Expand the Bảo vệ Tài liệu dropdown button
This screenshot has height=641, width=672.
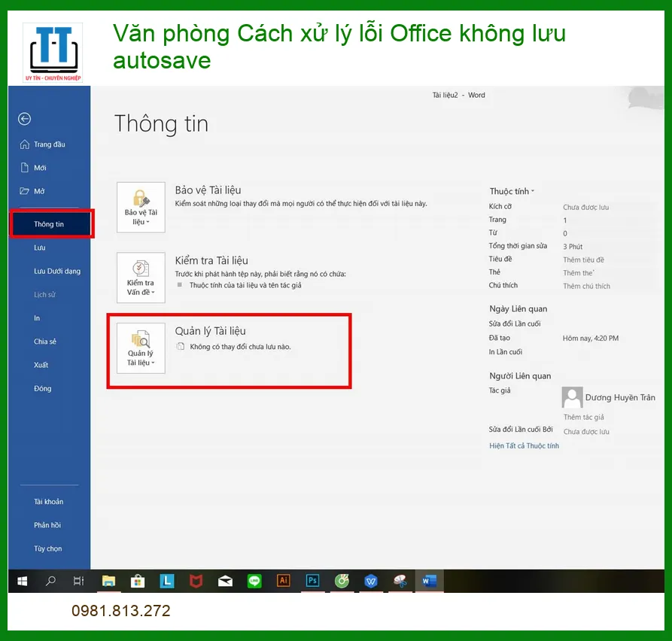tap(141, 208)
